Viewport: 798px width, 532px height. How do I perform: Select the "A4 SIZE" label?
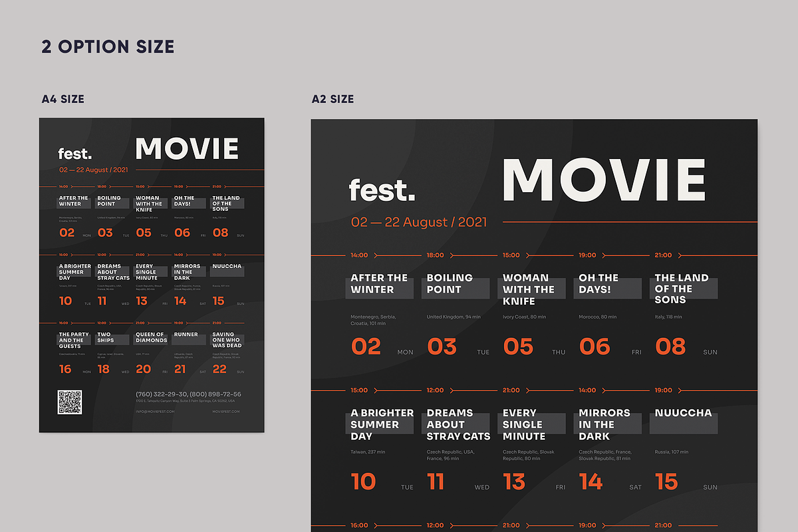[63, 99]
